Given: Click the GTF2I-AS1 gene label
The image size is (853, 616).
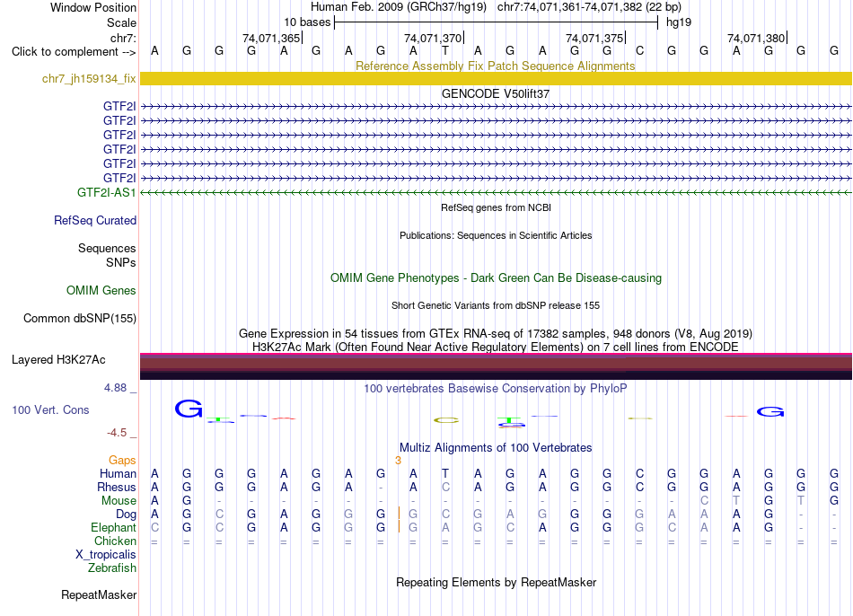Looking at the screenshot, I should coord(106,192).
